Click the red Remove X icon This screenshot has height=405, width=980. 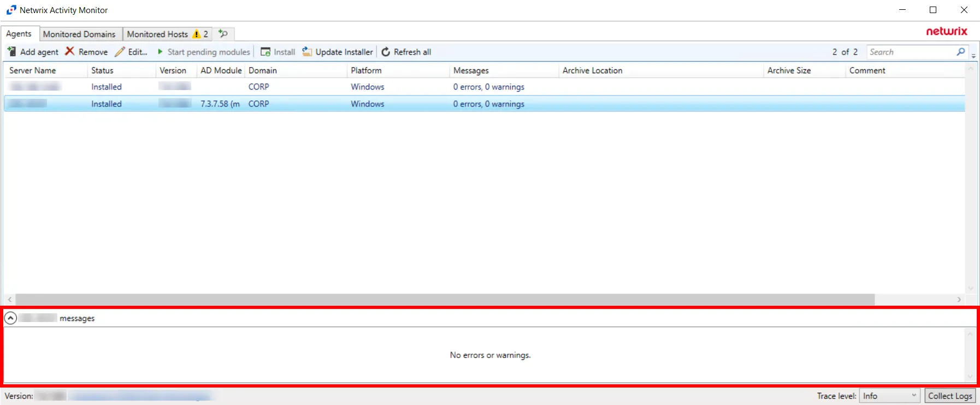(70, 51)
